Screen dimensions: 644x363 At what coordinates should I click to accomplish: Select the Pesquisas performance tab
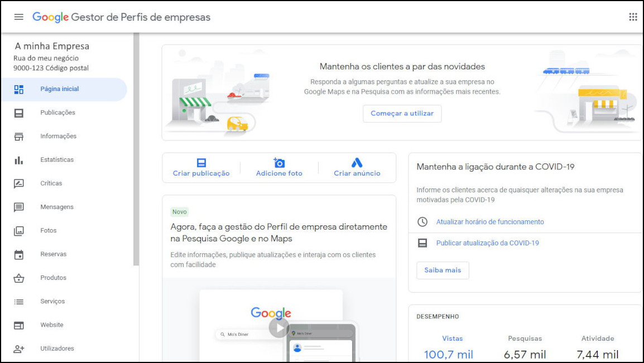click(525, 339)
